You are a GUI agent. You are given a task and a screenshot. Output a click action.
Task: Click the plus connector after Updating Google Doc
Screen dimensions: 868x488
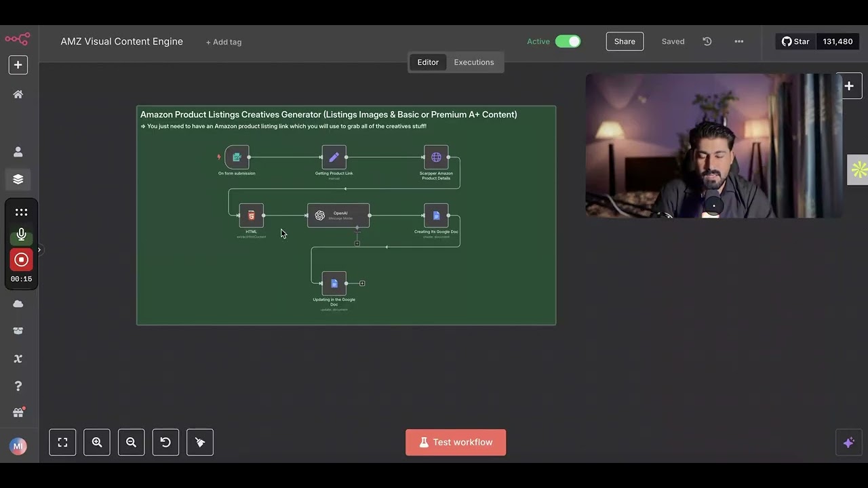362,283
